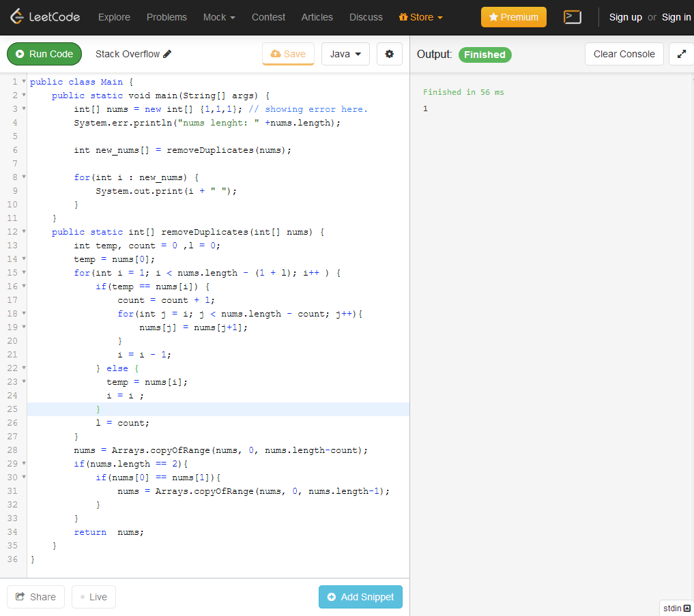Expand the console with the fullscreen arrows icon
This screenshot has width=694, height=616.
tap(682, 53)
